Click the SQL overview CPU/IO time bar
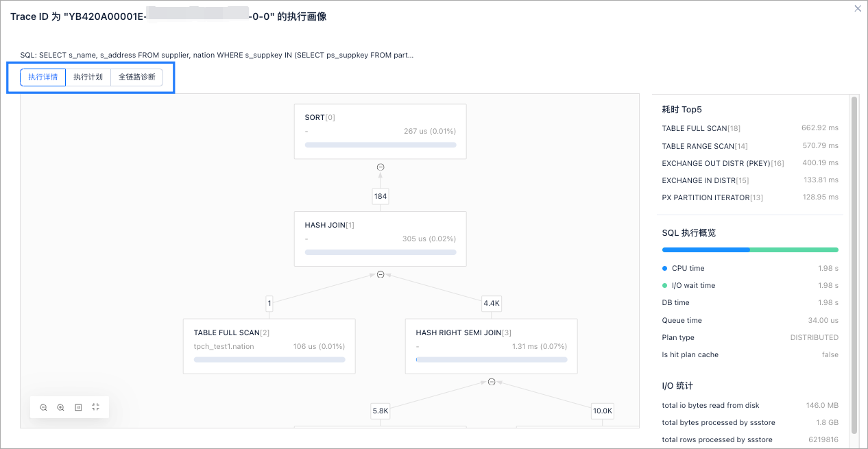 tap(750, 250)
